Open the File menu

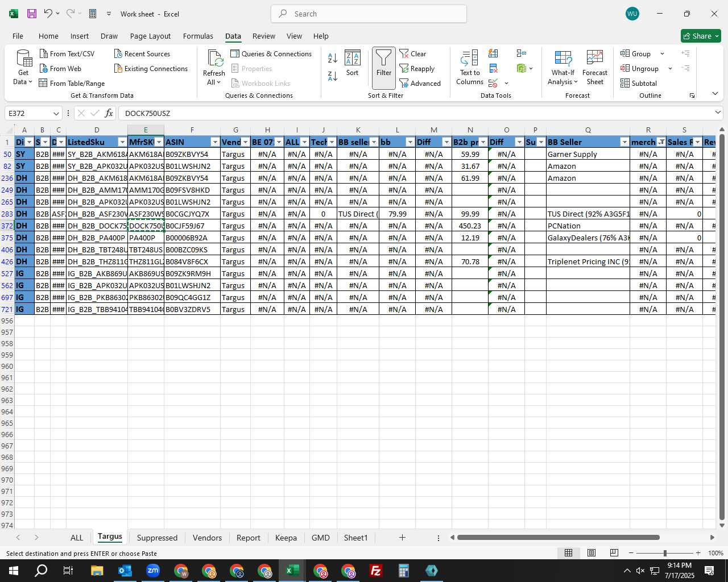coord(18,36)
